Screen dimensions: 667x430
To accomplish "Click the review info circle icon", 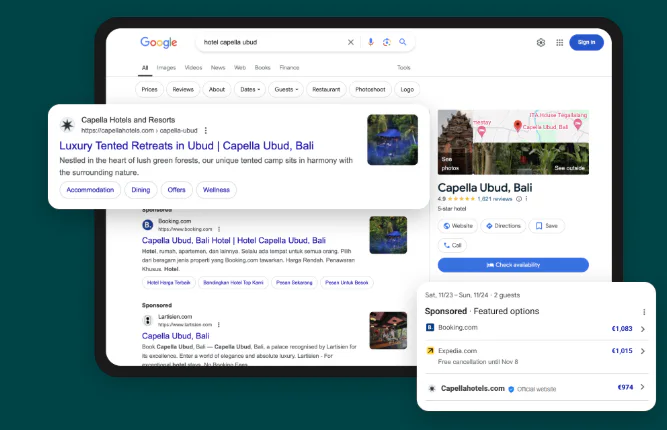I will tap(519, 199).
